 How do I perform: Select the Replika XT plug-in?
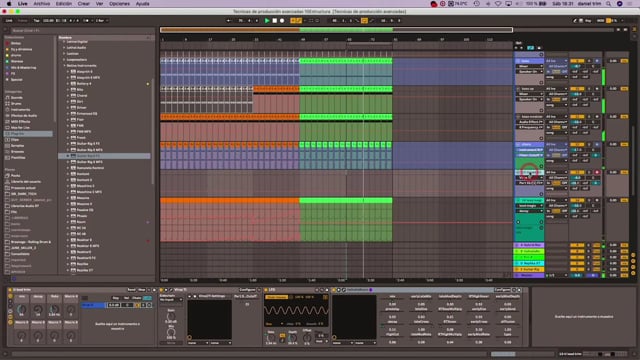click(x=85, y=270)
